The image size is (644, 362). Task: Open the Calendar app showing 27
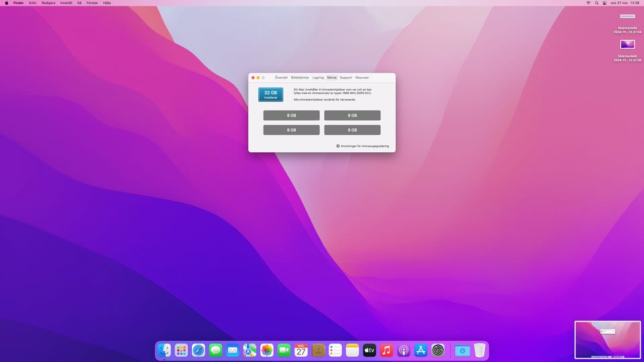coord(301,350)
